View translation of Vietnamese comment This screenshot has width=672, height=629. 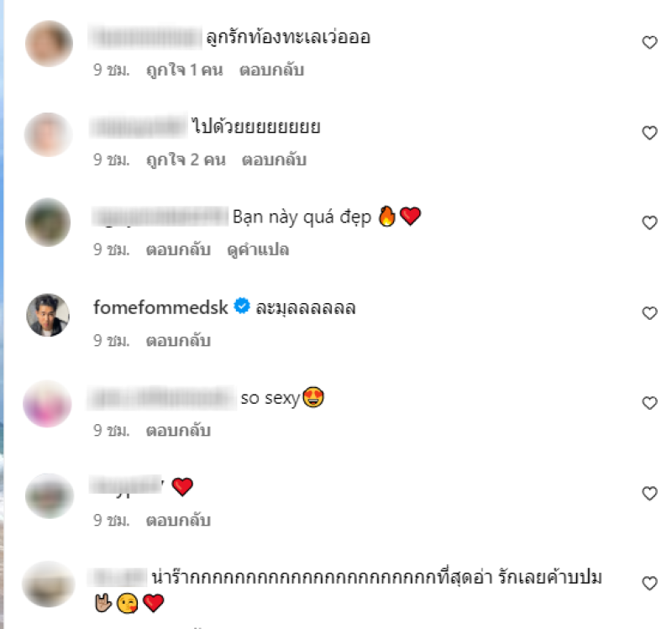tap(258, 249)
